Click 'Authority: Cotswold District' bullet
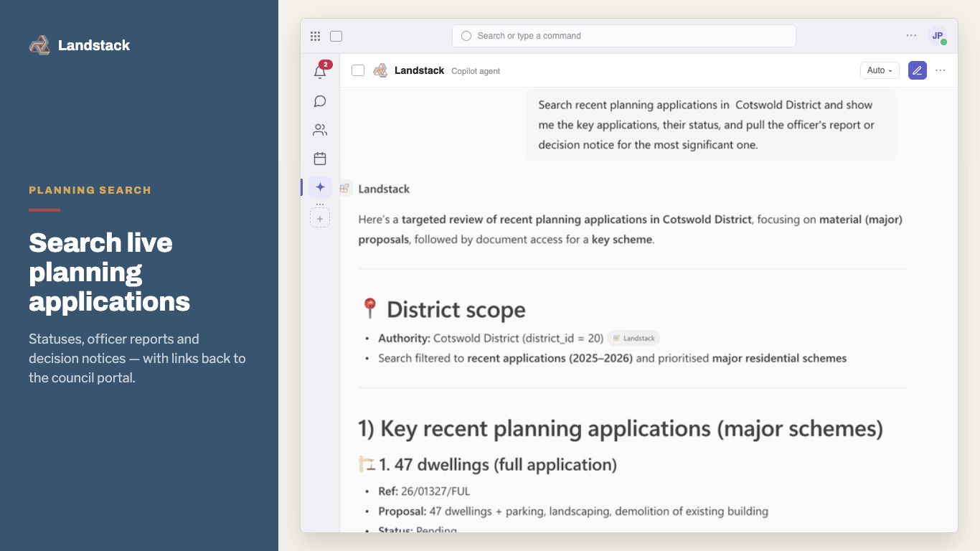Viewport: 980px width, 551px height. (x=491, y=338)
